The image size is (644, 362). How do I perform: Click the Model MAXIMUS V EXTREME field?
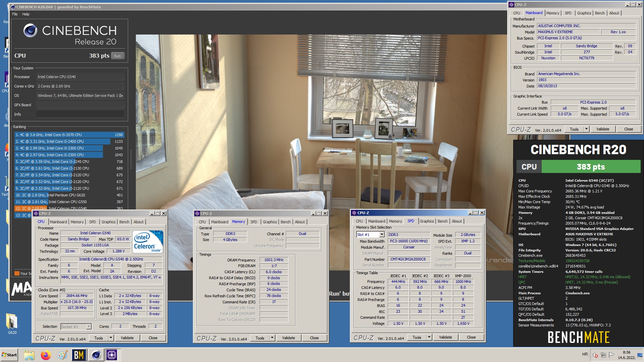point(568,32)
